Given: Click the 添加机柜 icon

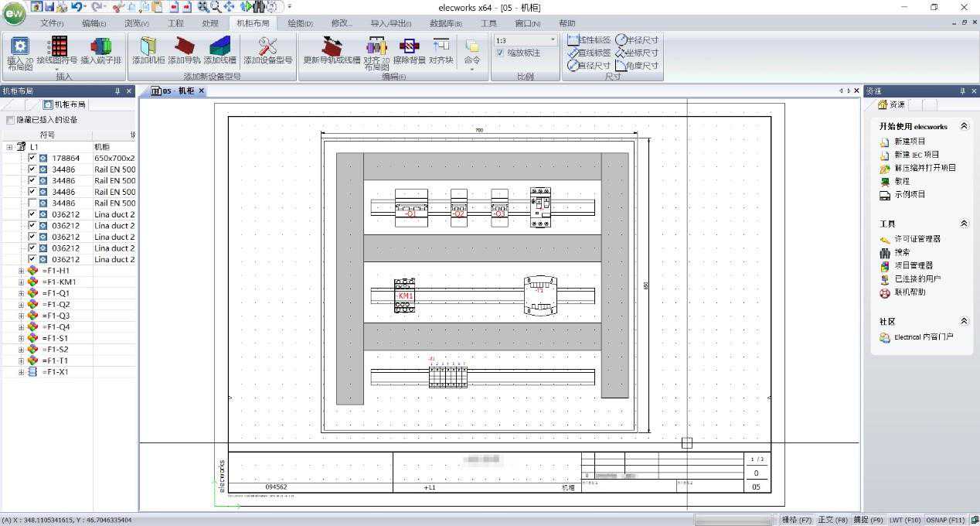Looking at the screenshot, I should point(148,47).
